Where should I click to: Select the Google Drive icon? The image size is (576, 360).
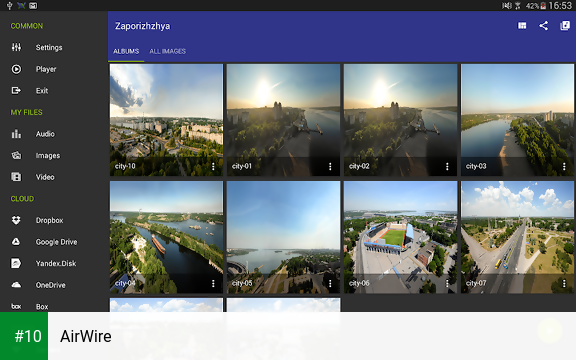16,242
